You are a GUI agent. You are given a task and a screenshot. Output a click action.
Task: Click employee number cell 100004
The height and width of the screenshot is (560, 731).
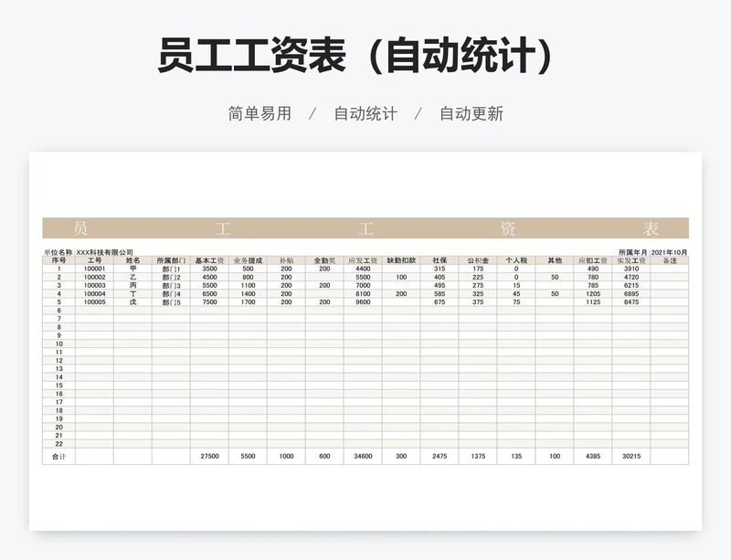click(x=95, y=294)
